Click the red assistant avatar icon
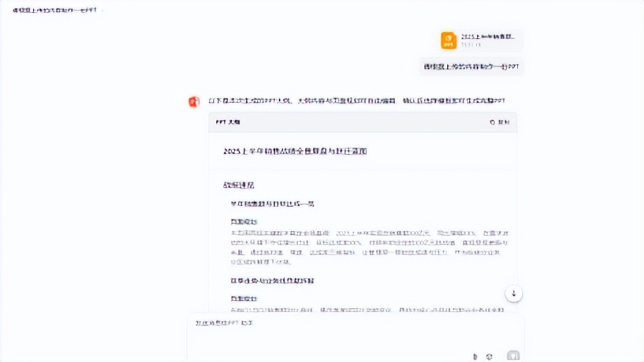The height and width of the screenshot is (362, 644). tap(194, 102)
